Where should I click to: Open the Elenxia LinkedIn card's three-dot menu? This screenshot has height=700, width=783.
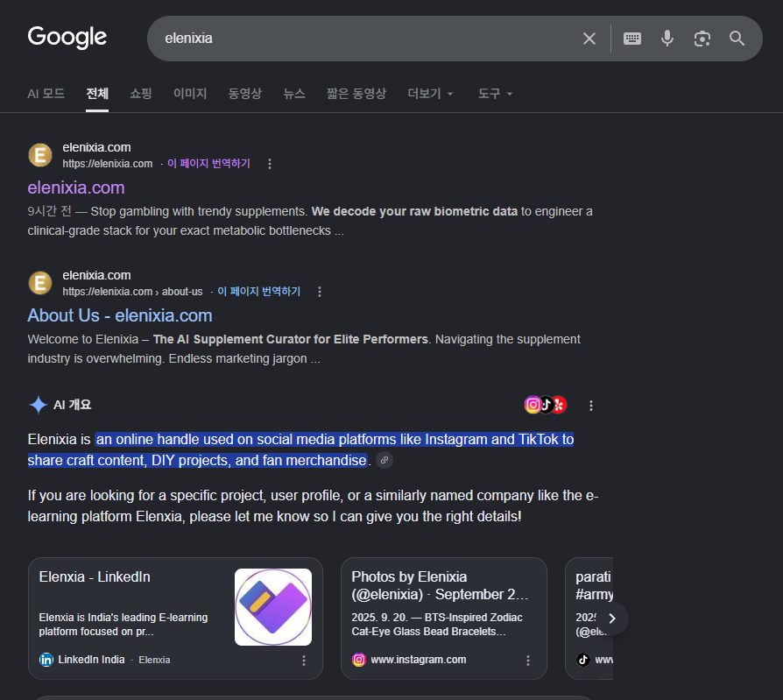tap(304, 661)
